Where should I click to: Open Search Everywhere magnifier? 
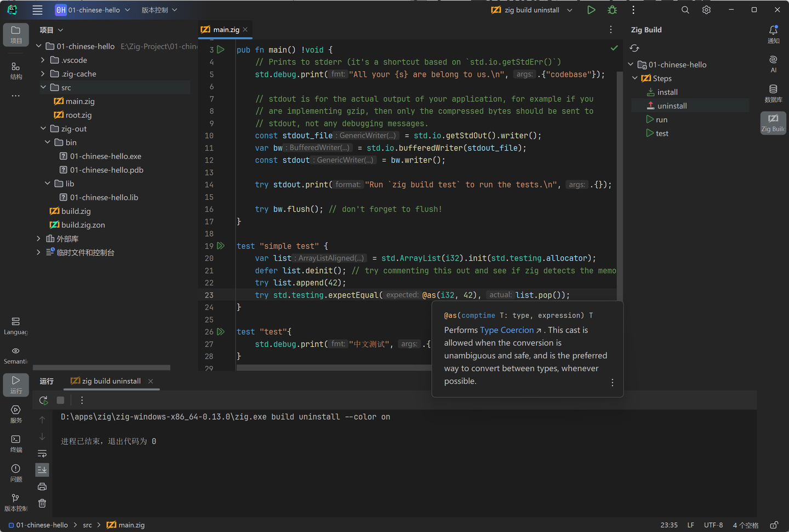685,10
